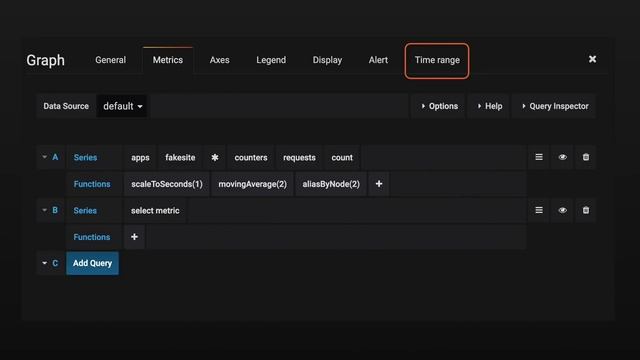Open the Data Source default dropdown
The image size is (640, 360).
click(x=122, y=106)
